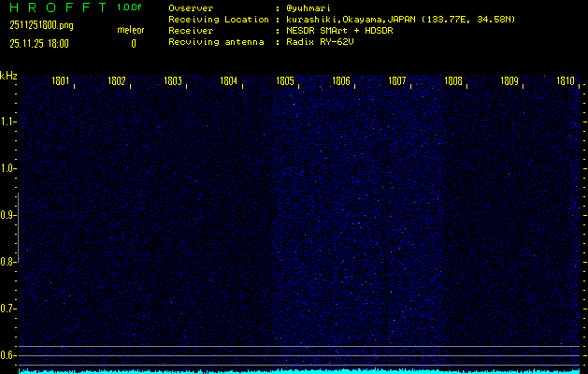This screenshot has height=374, width=588.
Task: Click the HROFFT title text
Action: click(x=56, y=7)
